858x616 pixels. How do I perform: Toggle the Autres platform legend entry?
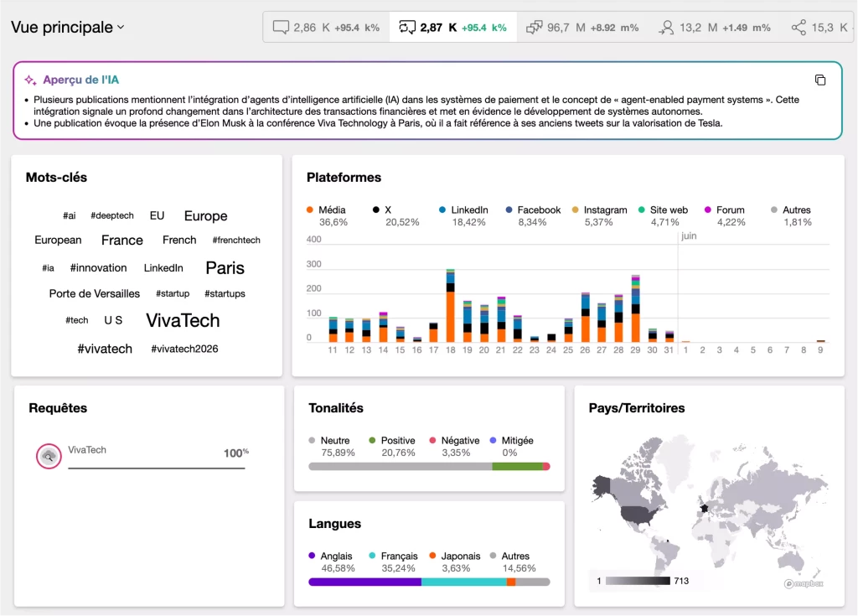point(791,215)
